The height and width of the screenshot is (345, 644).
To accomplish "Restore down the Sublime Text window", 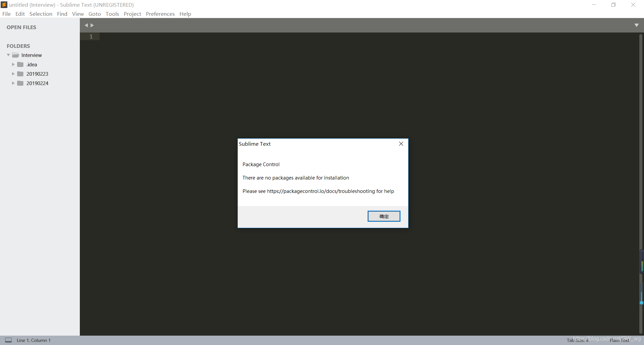I will pos(613,5).
